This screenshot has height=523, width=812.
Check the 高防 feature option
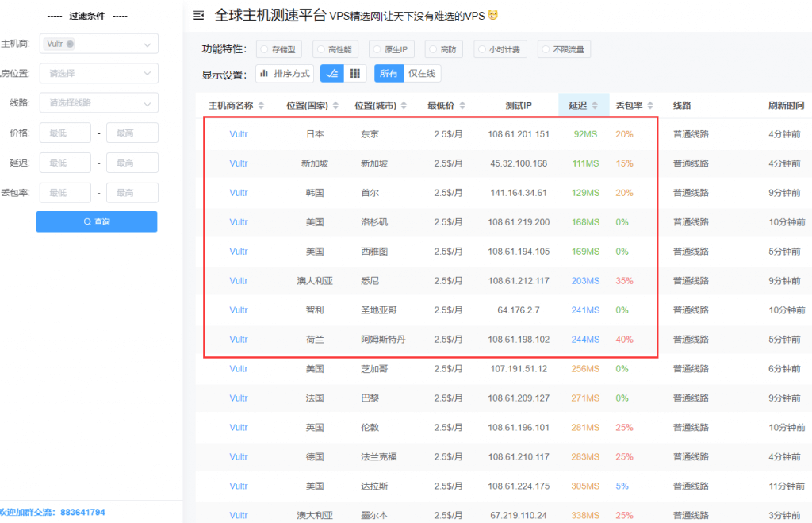coord(443,49)
